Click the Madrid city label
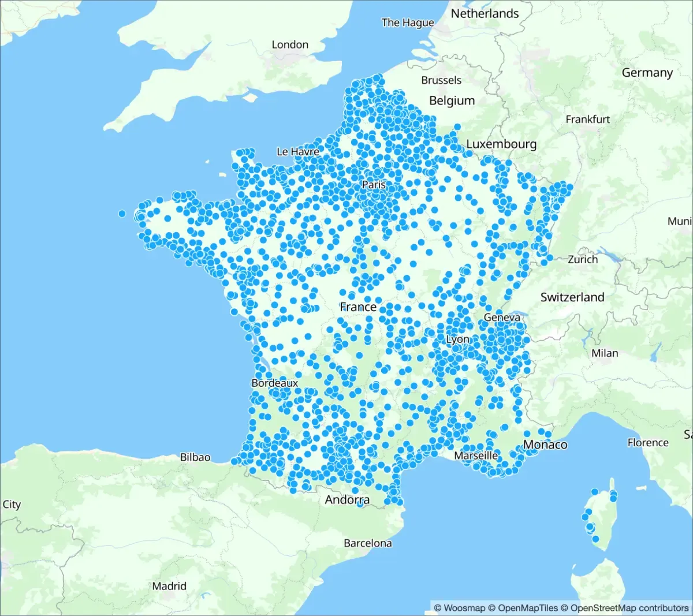Screen dimensions: 693x616 click(169, 586)
